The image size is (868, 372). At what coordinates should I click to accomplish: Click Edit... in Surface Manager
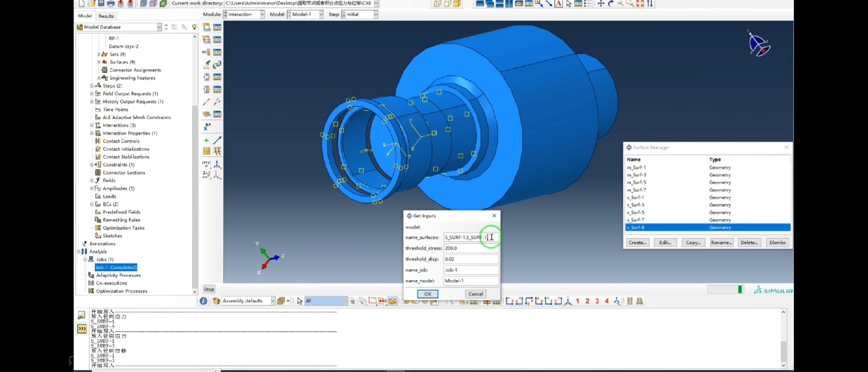pyautogui.click(x=665, y=243)
